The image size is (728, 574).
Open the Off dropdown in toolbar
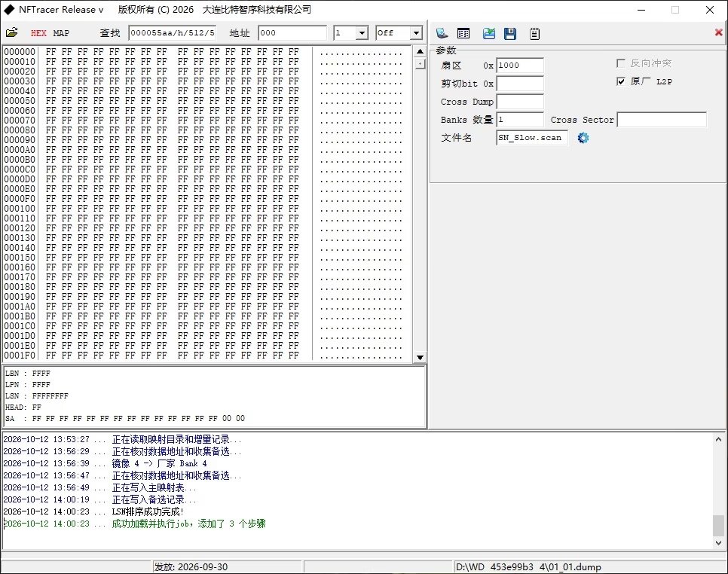(416, 33)
